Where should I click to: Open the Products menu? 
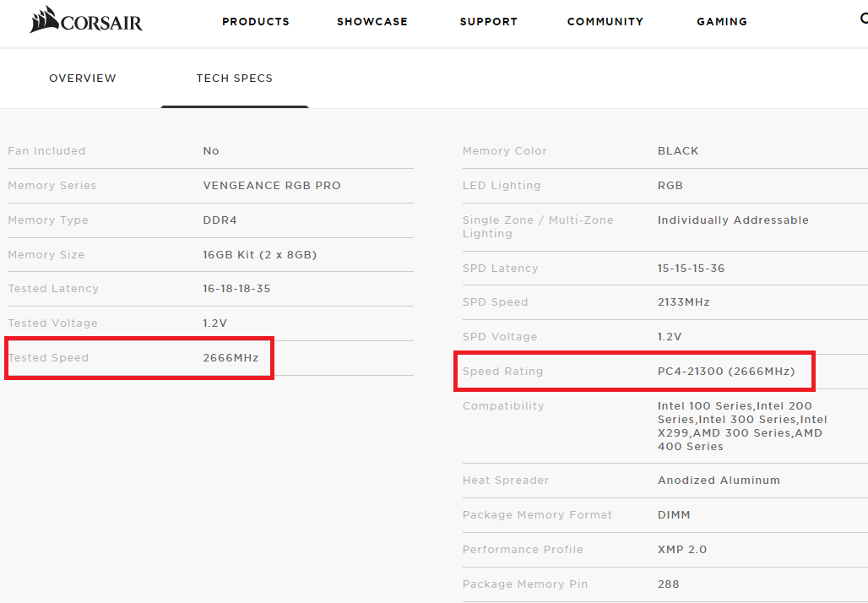(x=256, y=22)
